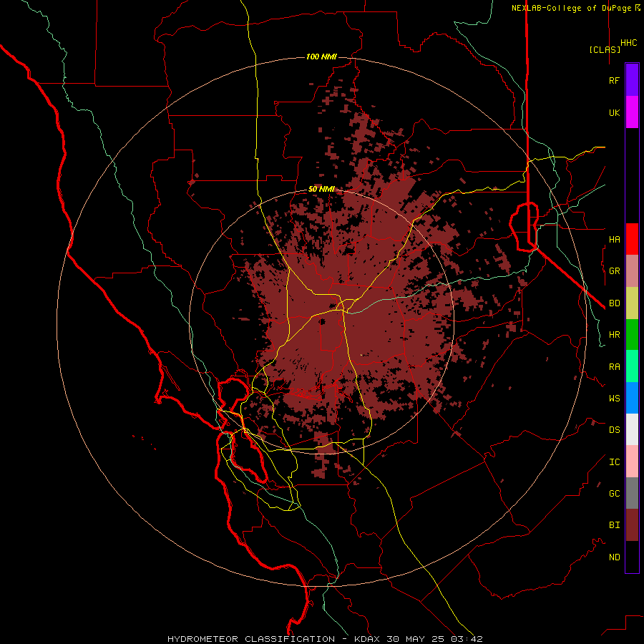This screenshot has height=644, width=644.
Task: Click the DS white legend swatch
Action: click(632, 429)
